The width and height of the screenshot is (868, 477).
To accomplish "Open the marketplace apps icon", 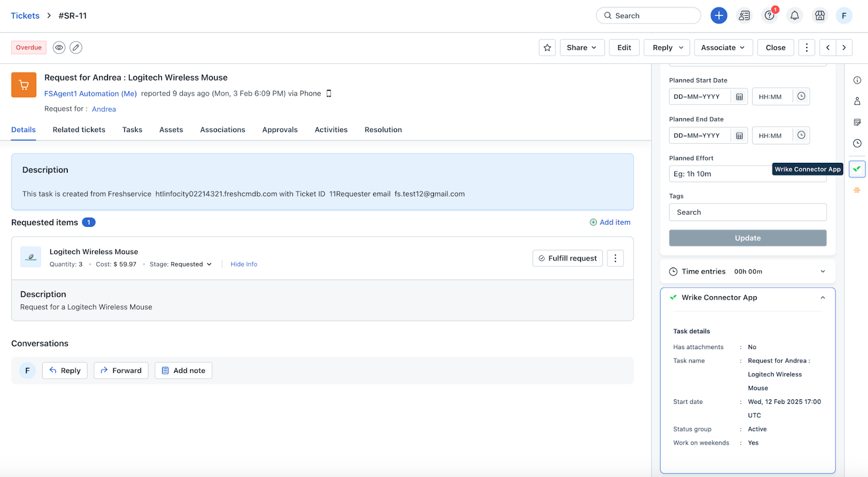I will [820, 16].
